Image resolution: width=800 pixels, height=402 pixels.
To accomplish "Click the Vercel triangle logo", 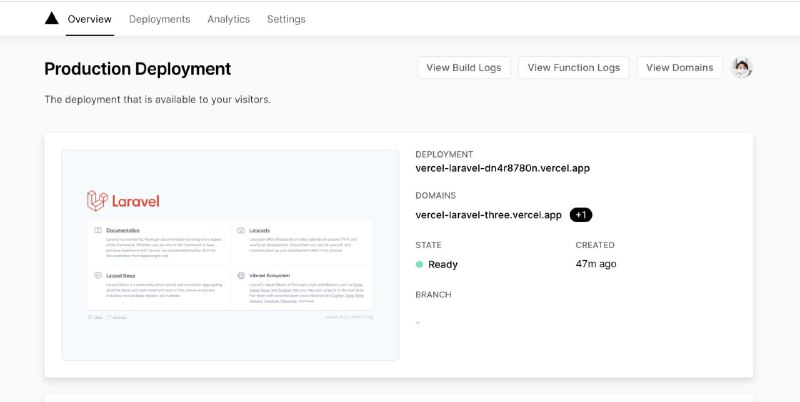I will (x=52, y=19).
